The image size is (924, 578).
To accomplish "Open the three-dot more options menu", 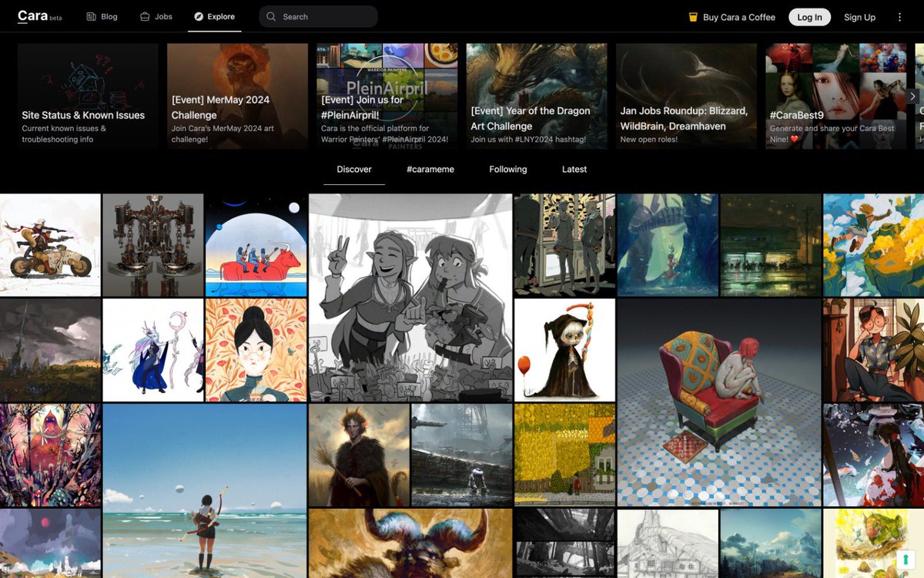I will click(x=899, y=17).
